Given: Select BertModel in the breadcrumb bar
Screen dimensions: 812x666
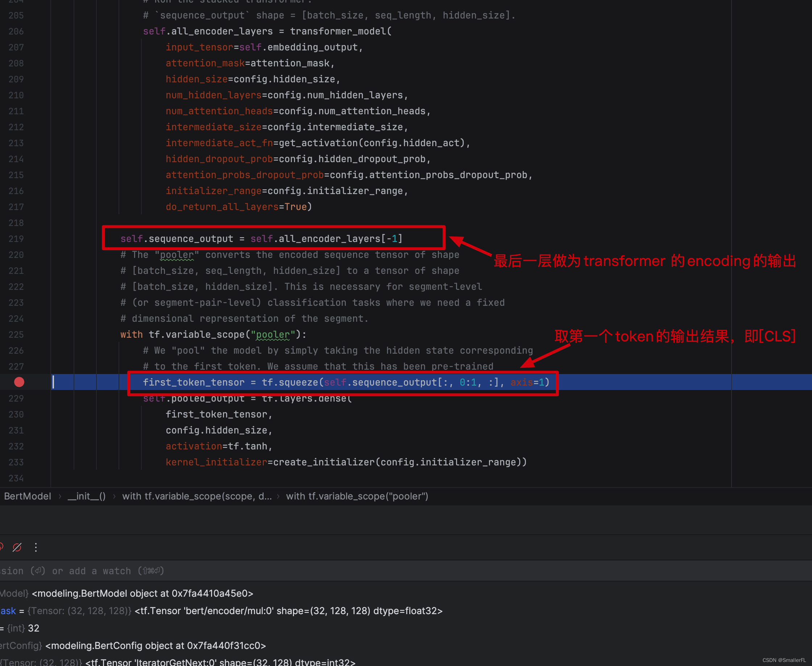Looking at the screenshot, I should tap(27, 497).
